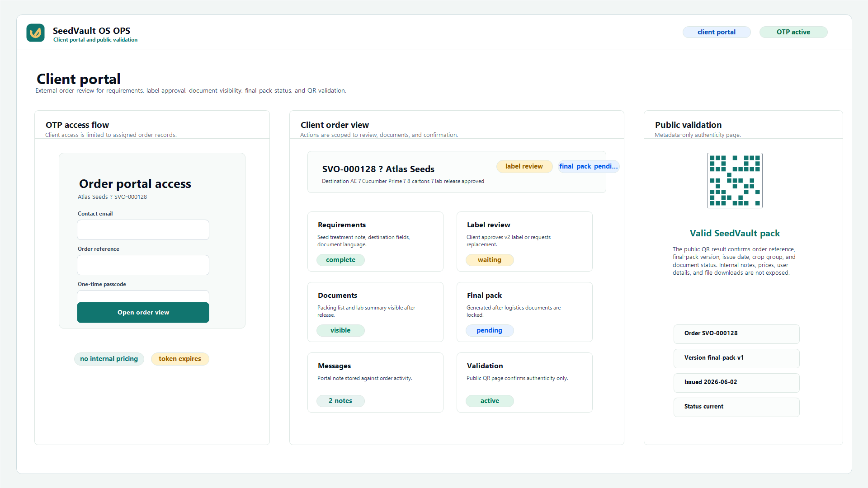Focus the Contact email field
The width and height of the screenshot is (868, 488).
143,230
